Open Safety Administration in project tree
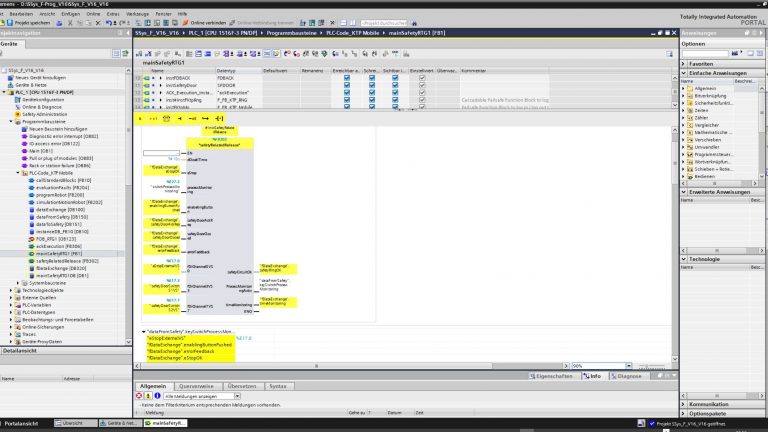The width and height of the screenshot is (768, 432). 44,114
